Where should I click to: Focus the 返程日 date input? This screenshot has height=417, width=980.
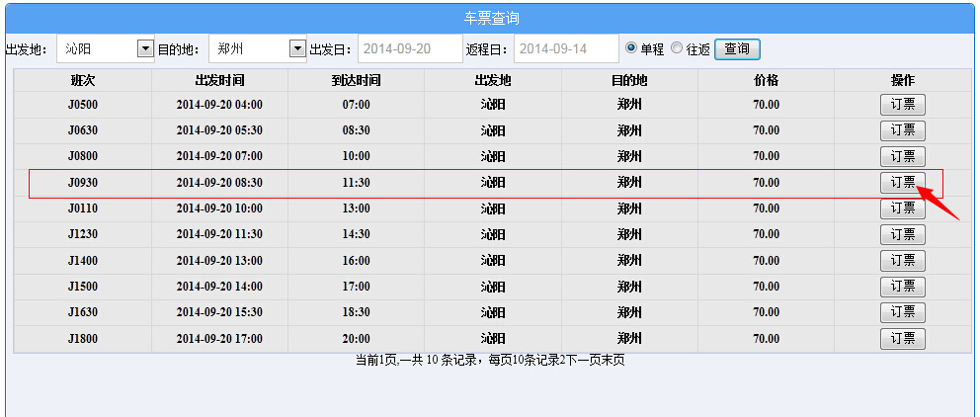[565, 48]
